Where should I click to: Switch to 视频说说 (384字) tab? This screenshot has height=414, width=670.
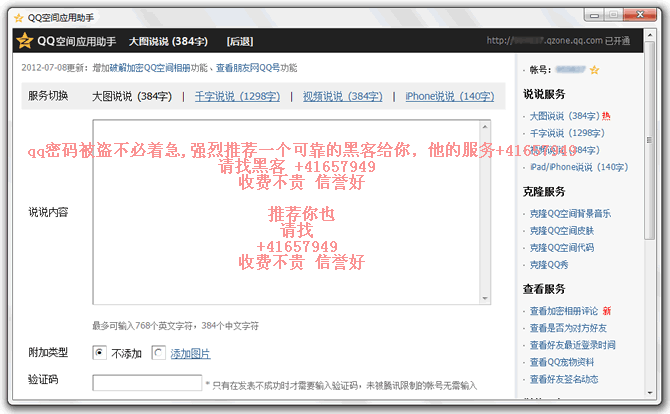pyautogui.click(x=342, y=96)
